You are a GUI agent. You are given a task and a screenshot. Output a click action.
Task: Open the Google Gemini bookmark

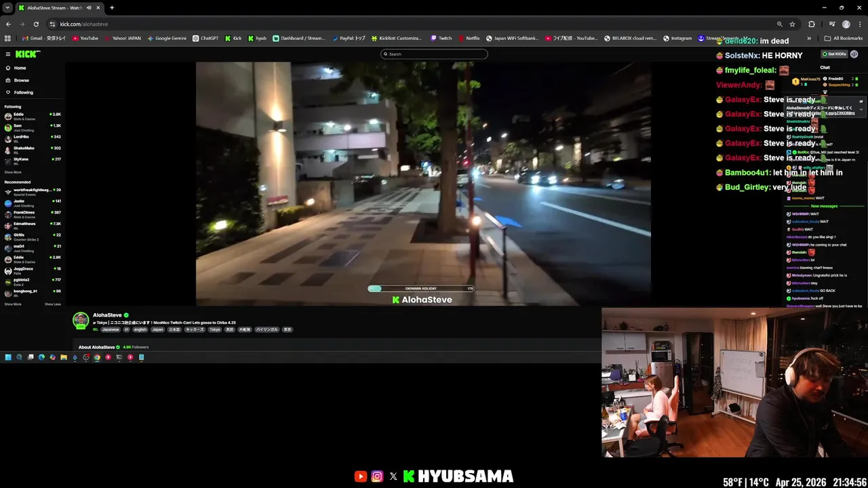167,38
